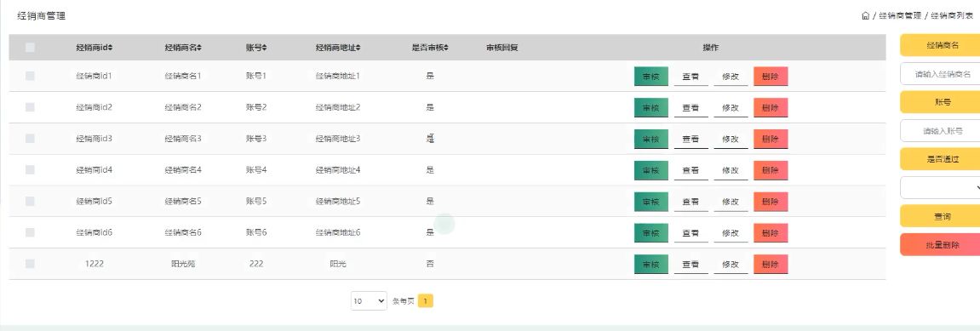The image size is (980, 331).
Task: Click 审核 button for 经销商id4
Action: point(651,170)
